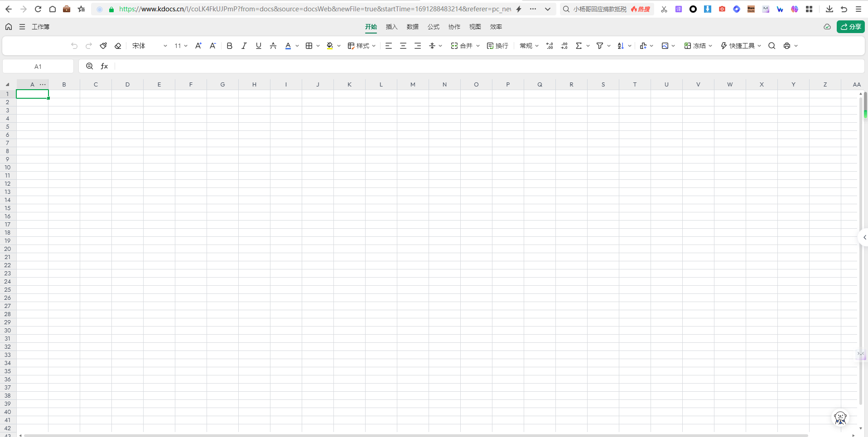Apply the yellow fill color bucket

(x=330, y=46)
